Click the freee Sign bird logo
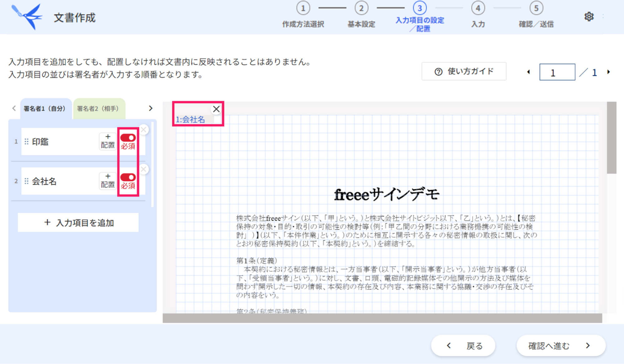The height and width of the screenshot is (364, 624). 27,17
